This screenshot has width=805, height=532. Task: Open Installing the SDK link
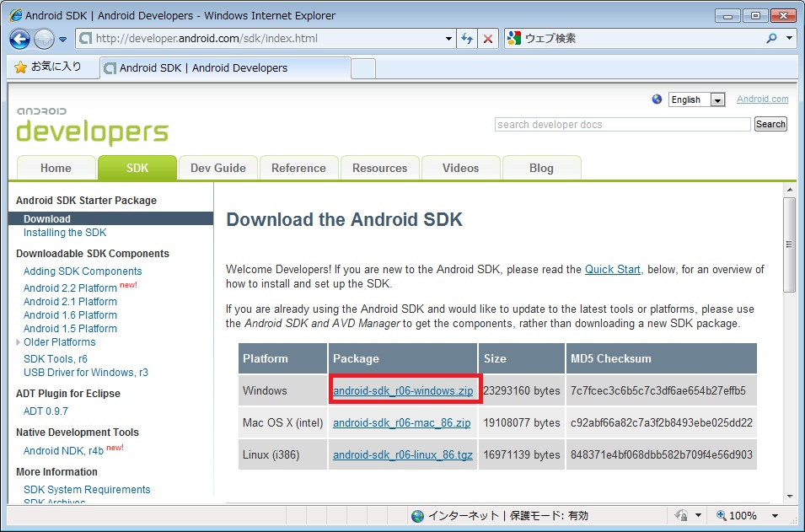coord(65,233)
